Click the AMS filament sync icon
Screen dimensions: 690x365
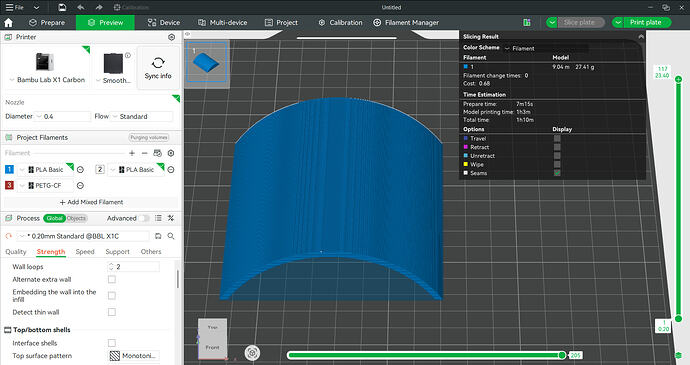(x=157, y=153)
